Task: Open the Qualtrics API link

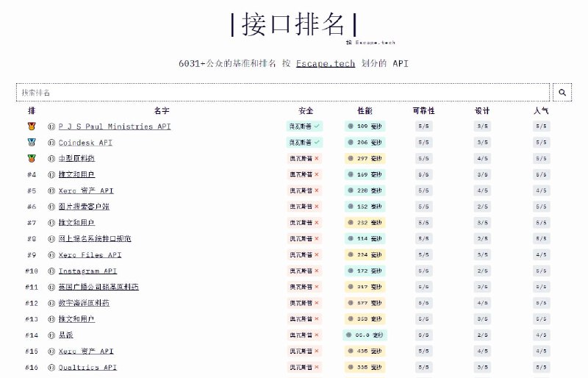Action: coord(87,368)
